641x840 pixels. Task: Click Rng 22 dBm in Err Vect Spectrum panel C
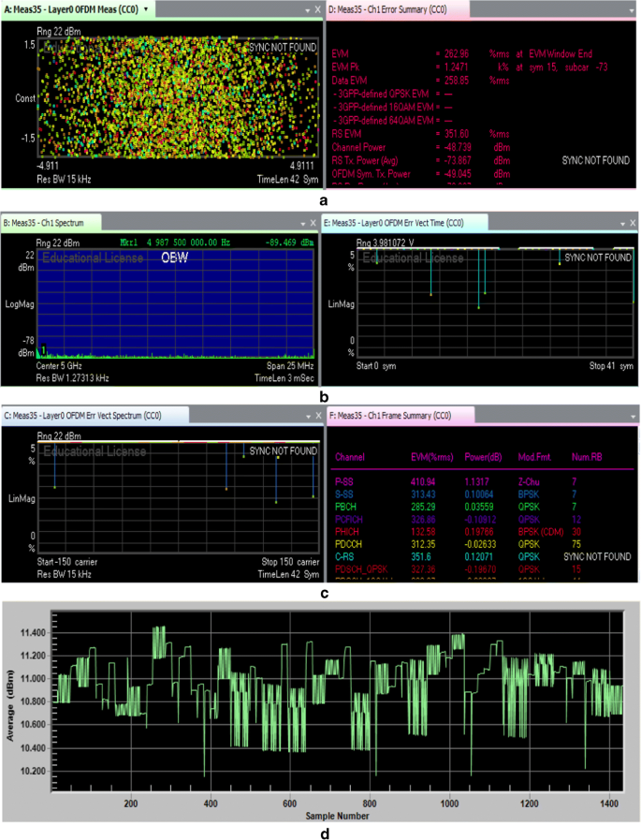[x=59, y=436]
